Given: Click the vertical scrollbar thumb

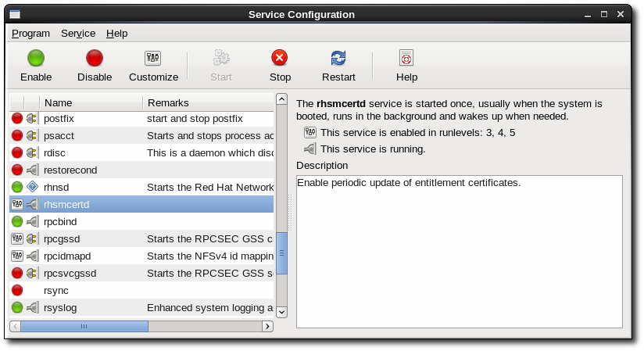Looking at the screenshot, I should [x=281, y=253].
